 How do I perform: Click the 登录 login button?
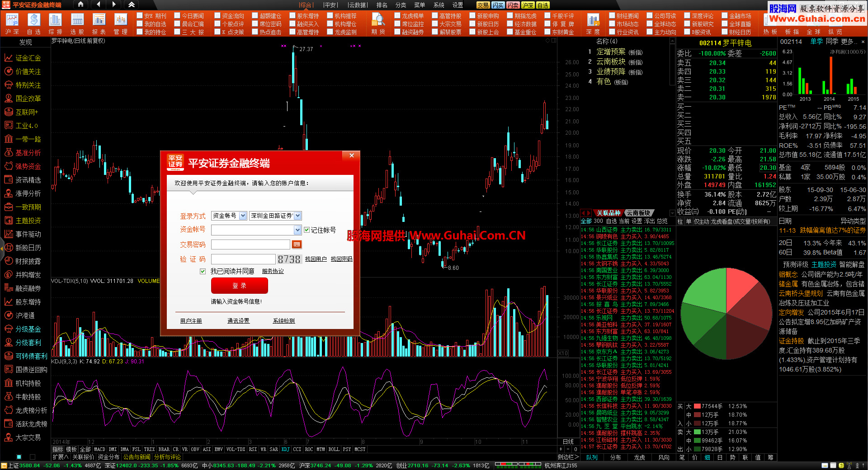coord(240,286)
